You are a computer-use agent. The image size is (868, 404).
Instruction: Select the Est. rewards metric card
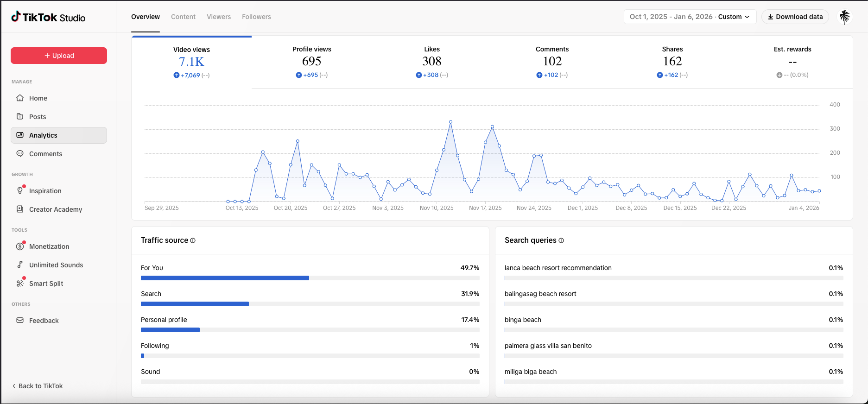pyautogui.click(x=792, y=62)
